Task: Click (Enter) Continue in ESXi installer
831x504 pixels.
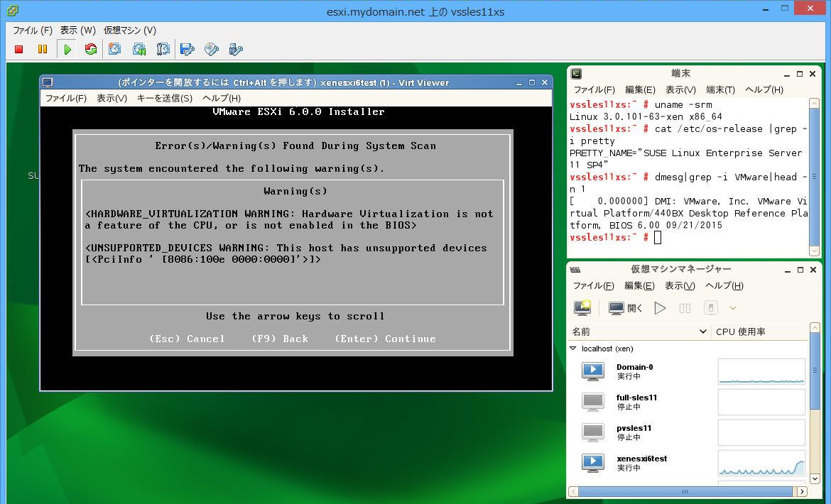Action: [385, 339]
